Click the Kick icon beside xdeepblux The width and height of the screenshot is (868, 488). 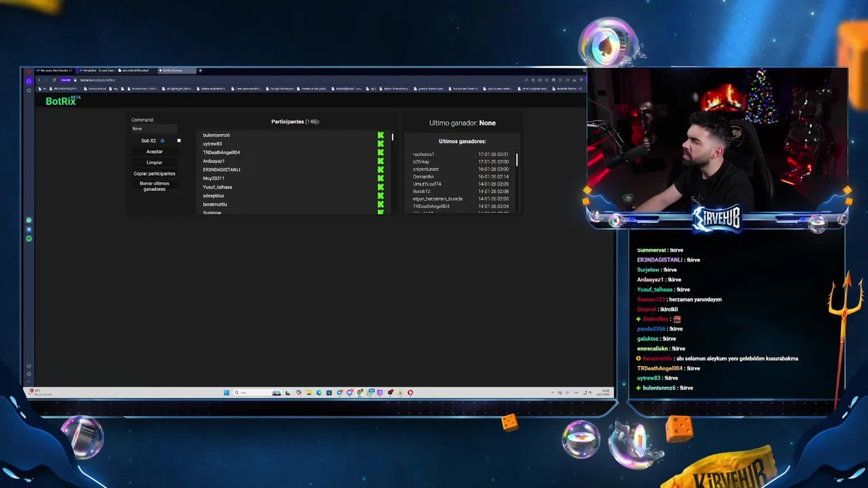coord(380,196)
